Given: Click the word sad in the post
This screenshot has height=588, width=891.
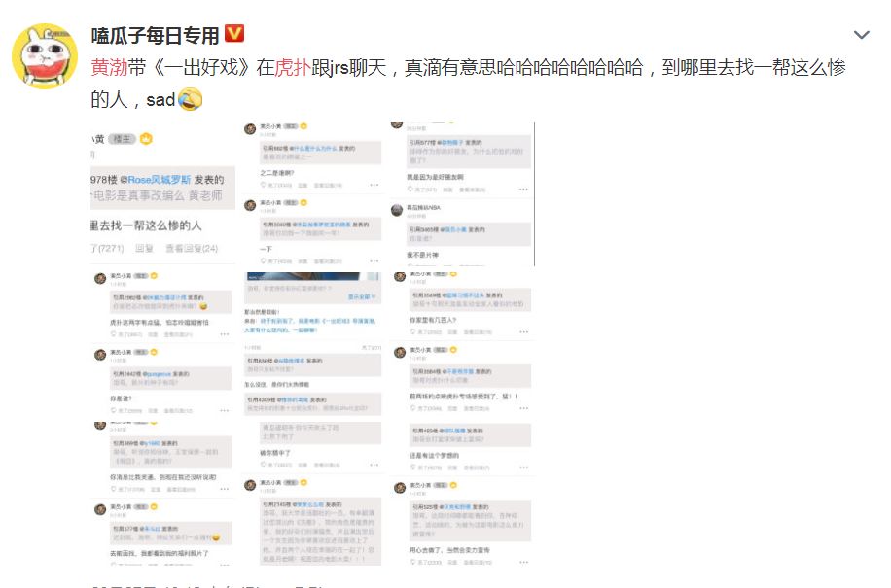Looking at the screenshot, I should 160,100.
